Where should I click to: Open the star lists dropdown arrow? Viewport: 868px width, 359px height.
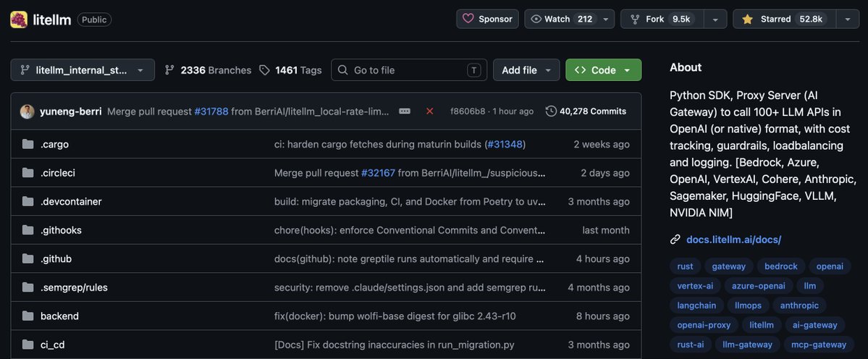point(848,19)
